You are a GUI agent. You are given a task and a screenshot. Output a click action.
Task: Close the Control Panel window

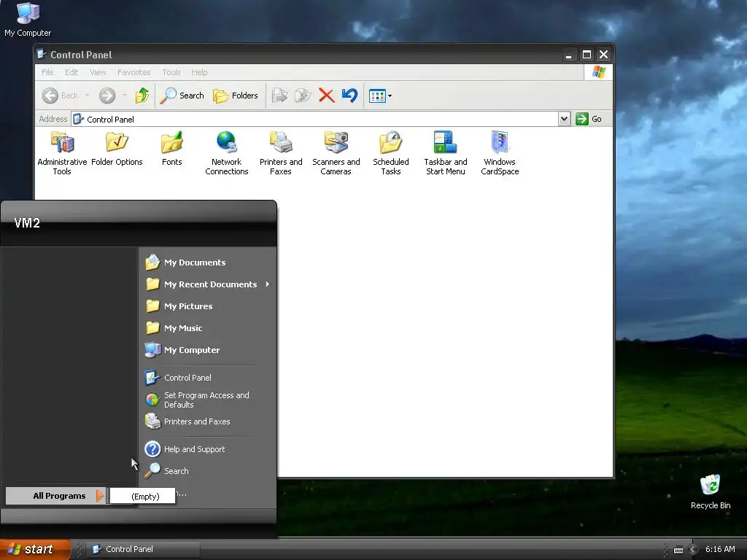point(603,55)
